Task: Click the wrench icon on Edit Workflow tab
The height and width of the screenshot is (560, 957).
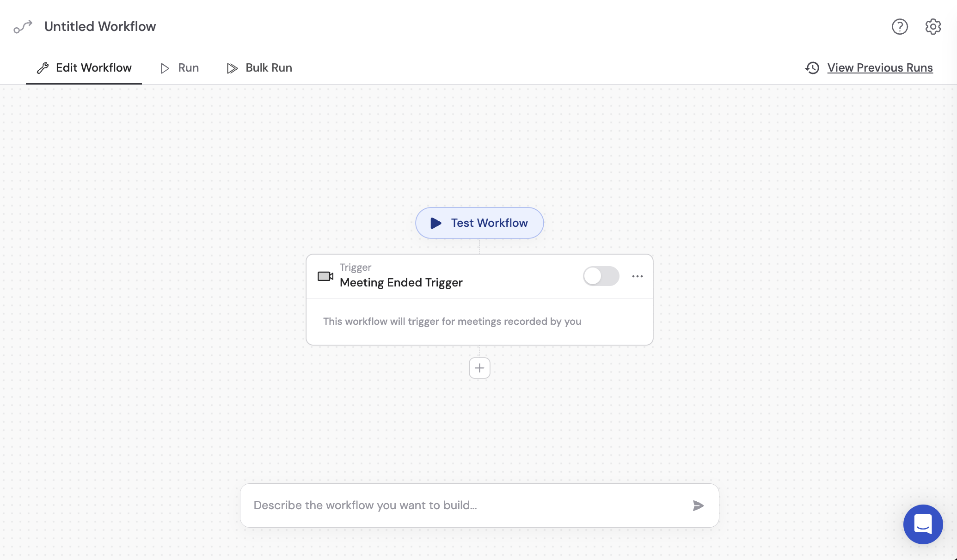Action: 43,67
